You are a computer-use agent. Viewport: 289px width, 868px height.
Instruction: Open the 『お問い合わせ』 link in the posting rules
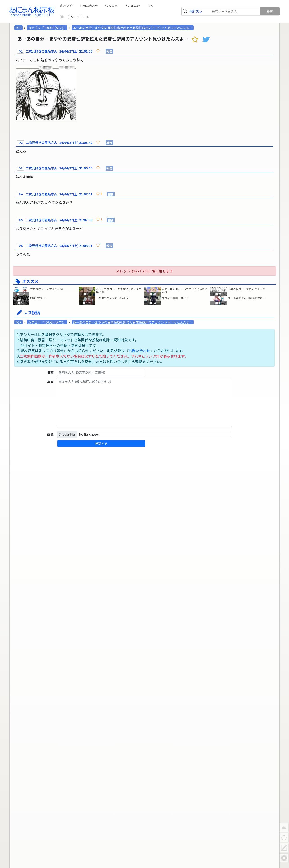tap(139, 351)
